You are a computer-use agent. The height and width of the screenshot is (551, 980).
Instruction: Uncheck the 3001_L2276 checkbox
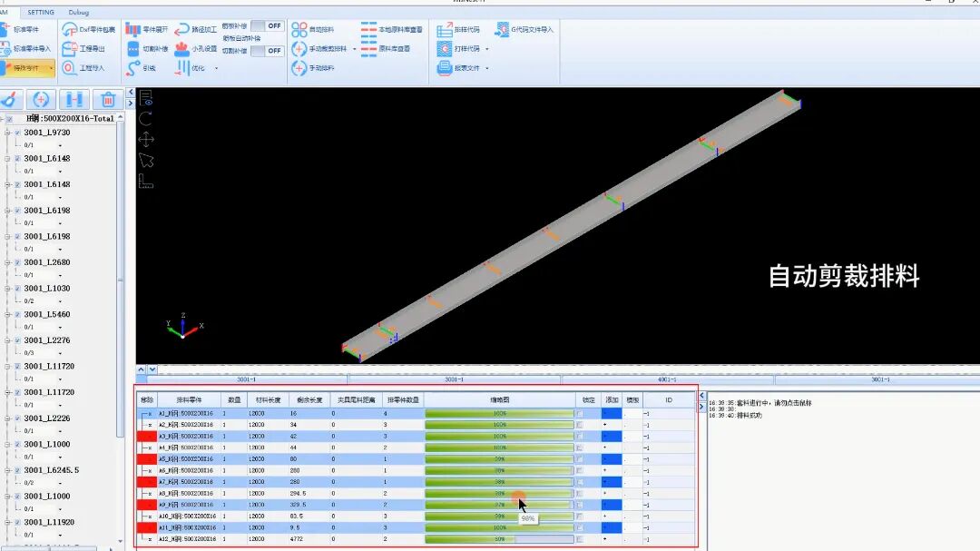[x=17, y=340]
